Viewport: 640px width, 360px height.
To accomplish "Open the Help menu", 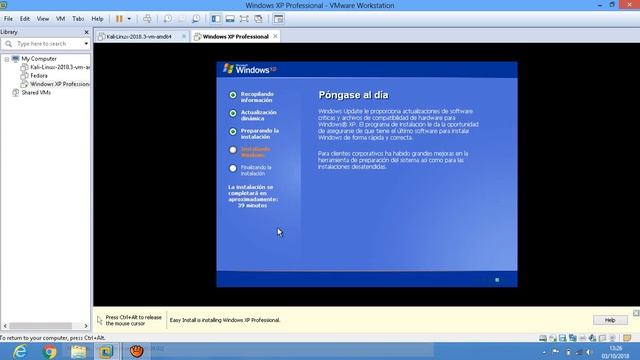I will (97, 19).
